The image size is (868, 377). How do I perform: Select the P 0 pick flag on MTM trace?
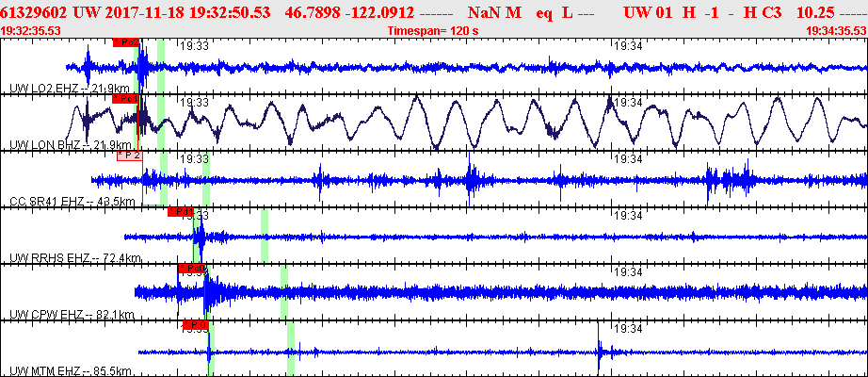(196, 325)
